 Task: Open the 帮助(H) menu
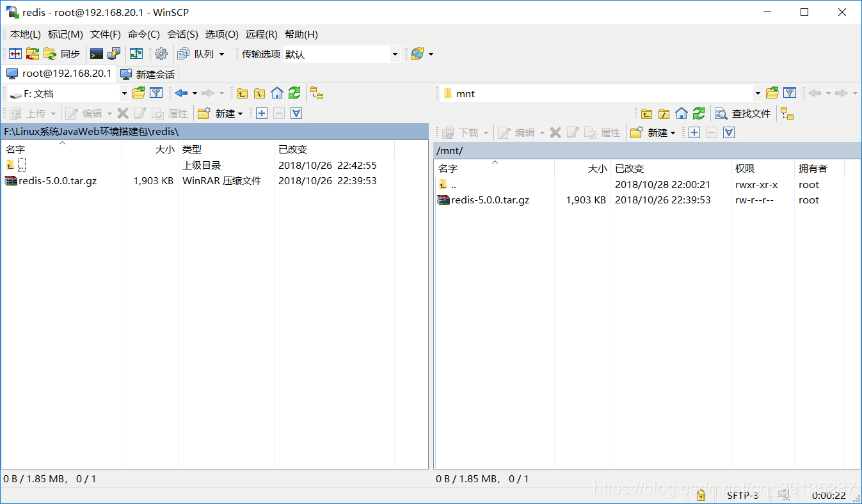tap(301, 35)
